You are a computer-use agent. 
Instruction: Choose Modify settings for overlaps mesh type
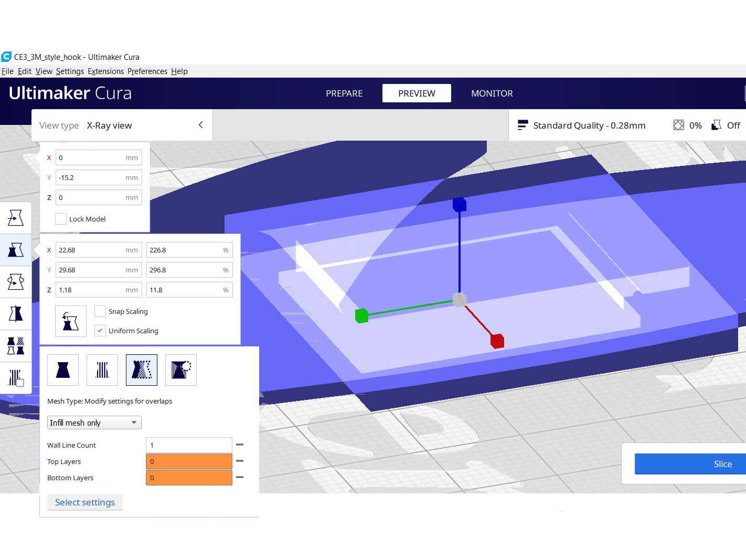point(142,370)
